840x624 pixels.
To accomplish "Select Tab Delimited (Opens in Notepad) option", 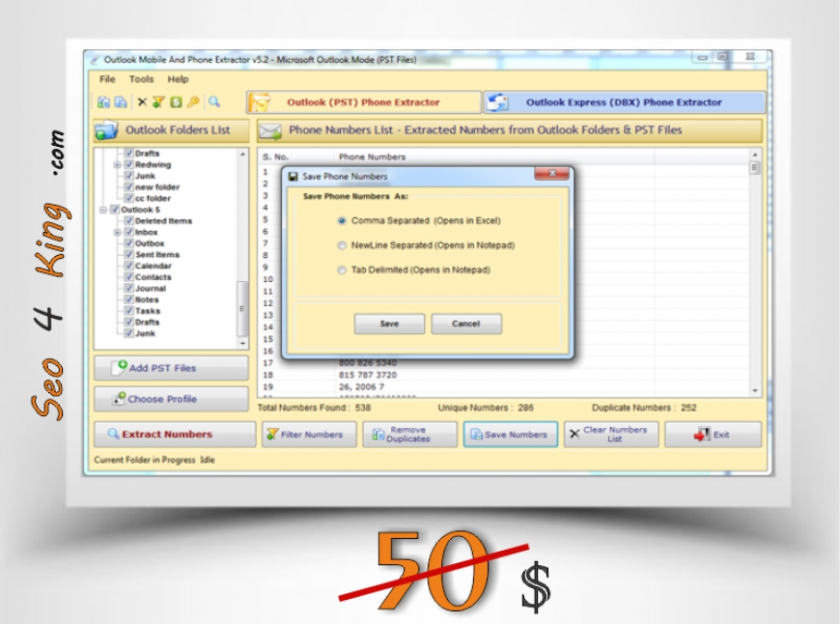I will [x=342, y=270].
